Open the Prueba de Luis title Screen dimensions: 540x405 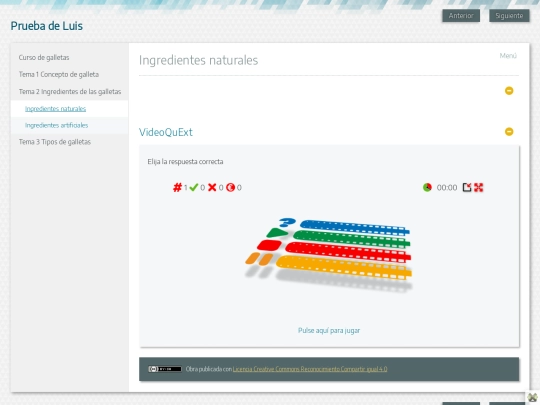[x=46, y=26]
